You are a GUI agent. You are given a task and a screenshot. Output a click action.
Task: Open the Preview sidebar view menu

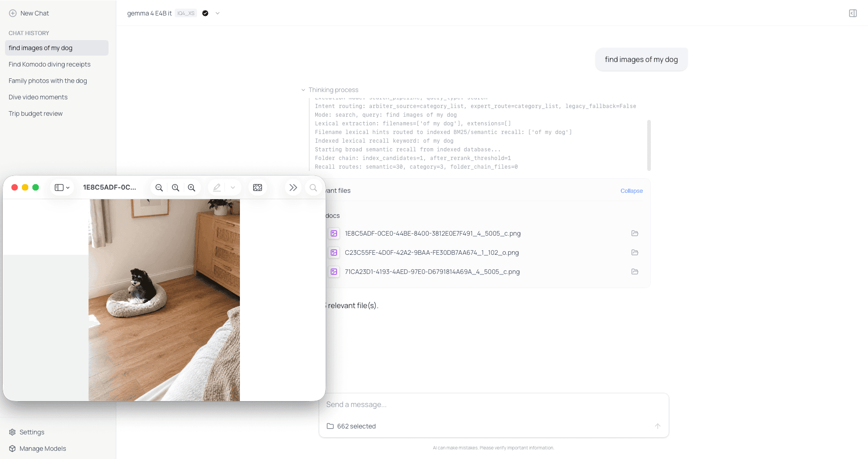click(62, 187)
